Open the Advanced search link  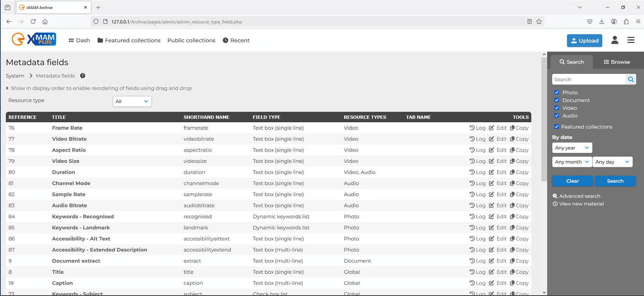coord(580,196)
